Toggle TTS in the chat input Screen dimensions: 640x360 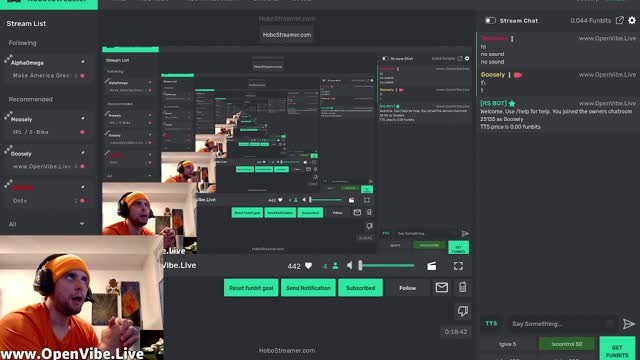[491, 324]
